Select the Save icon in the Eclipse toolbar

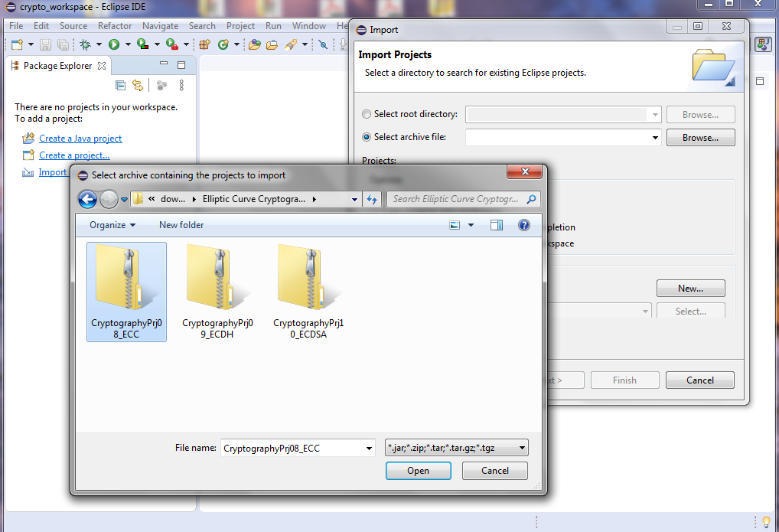click(45, 44)
